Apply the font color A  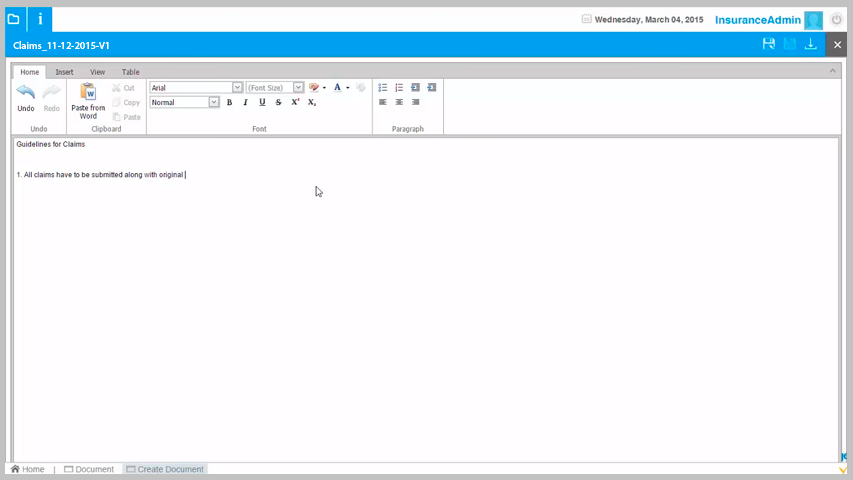[x=337, y=88]
